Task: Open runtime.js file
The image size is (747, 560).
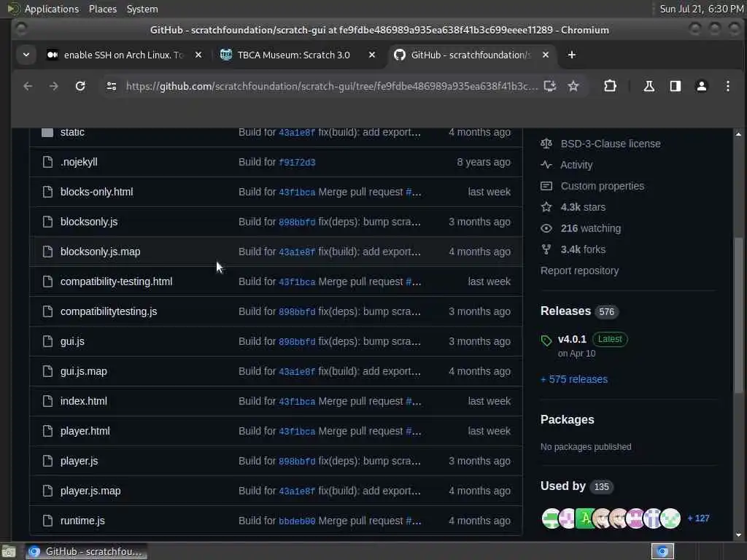Action: 82,521
